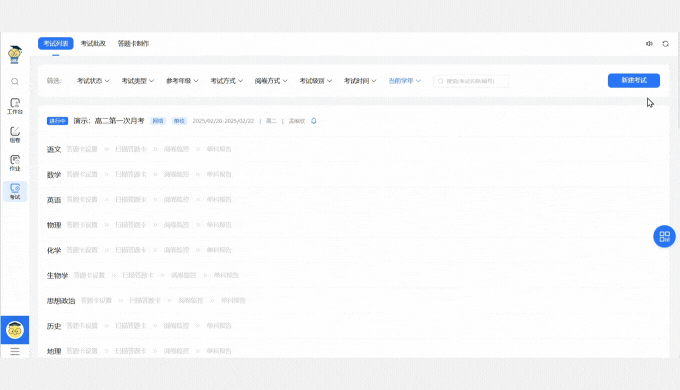680x390 pixels.
Task: Expand the 考试时间 filter dropdown
Action: point(360,81)
